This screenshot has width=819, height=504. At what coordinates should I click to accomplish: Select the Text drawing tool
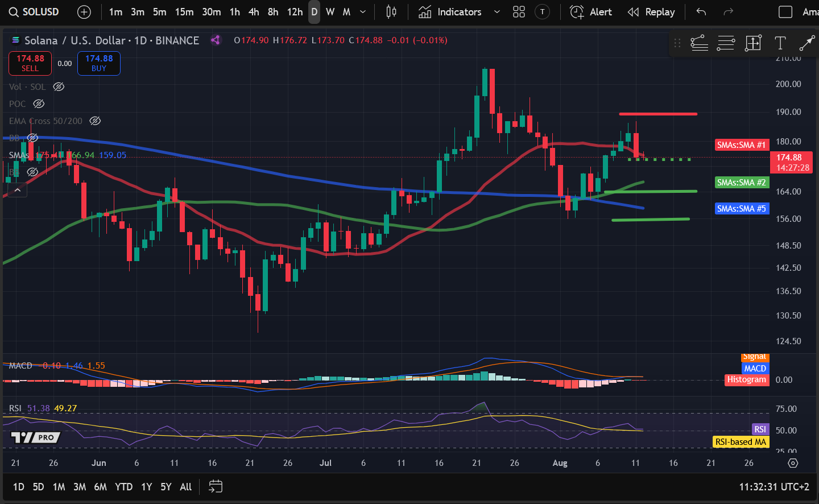pyautogui.click(x=780, y=43)
